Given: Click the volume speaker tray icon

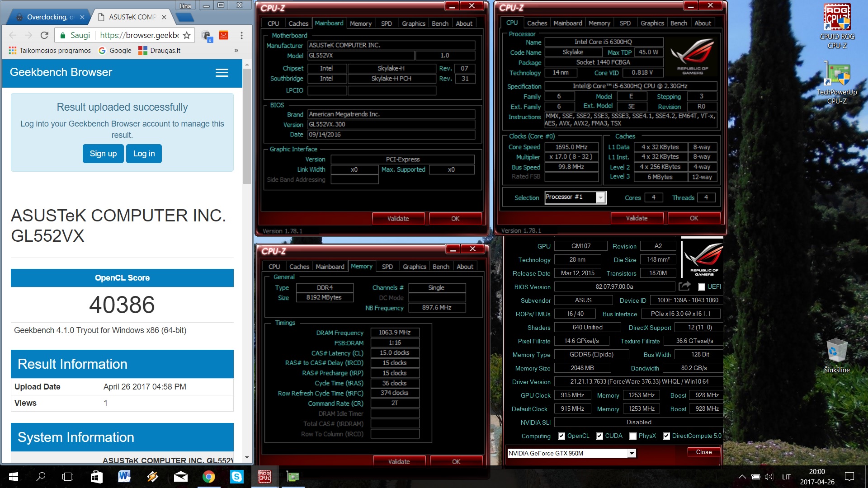Looking at the screenshot, I should [x=769, y=476].
